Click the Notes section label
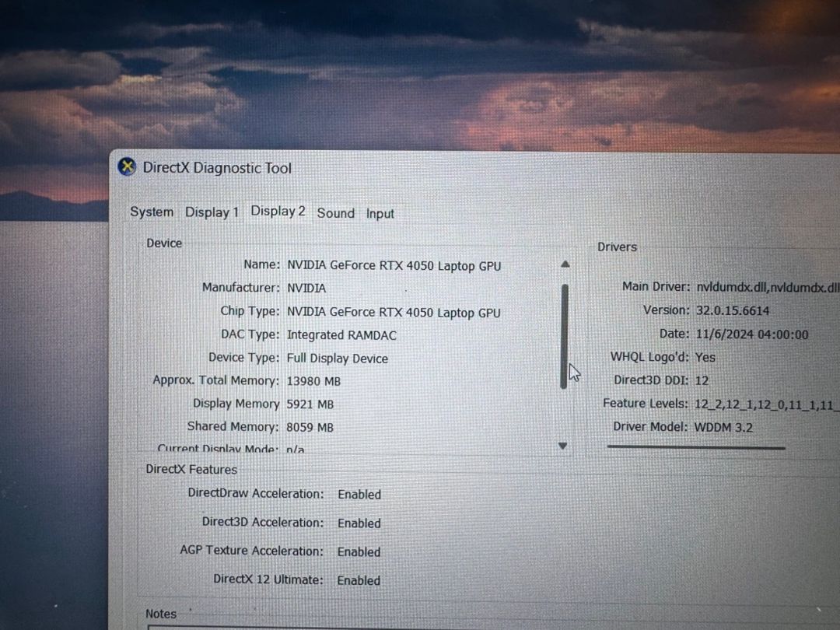This screenshot has width=840, height=630. click(x=161, y=614)
